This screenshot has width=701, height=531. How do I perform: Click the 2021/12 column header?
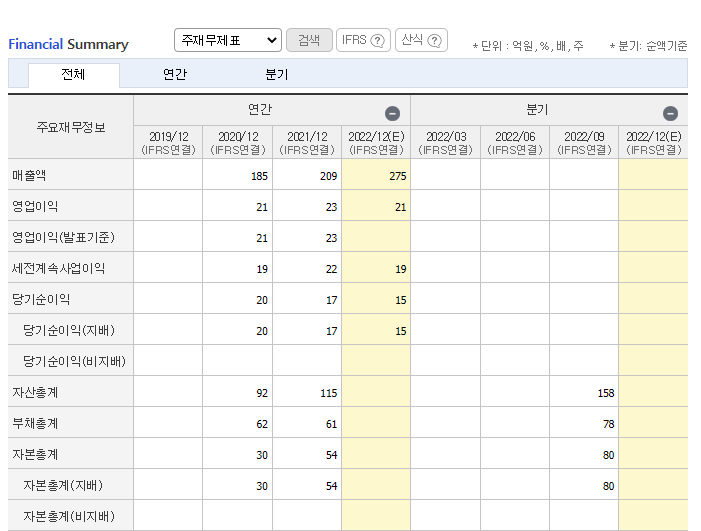tap(307, 143)
